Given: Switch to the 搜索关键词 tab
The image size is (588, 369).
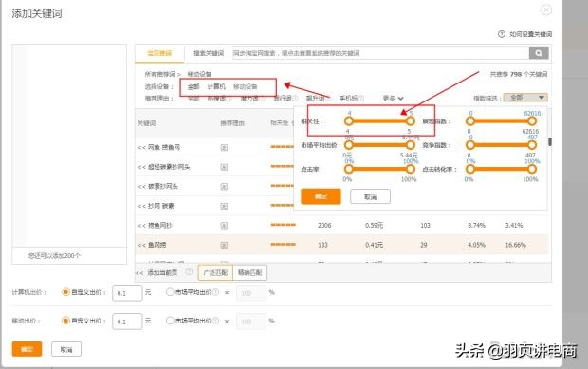Looking at the screenshot, I should [x=209, y=53].
